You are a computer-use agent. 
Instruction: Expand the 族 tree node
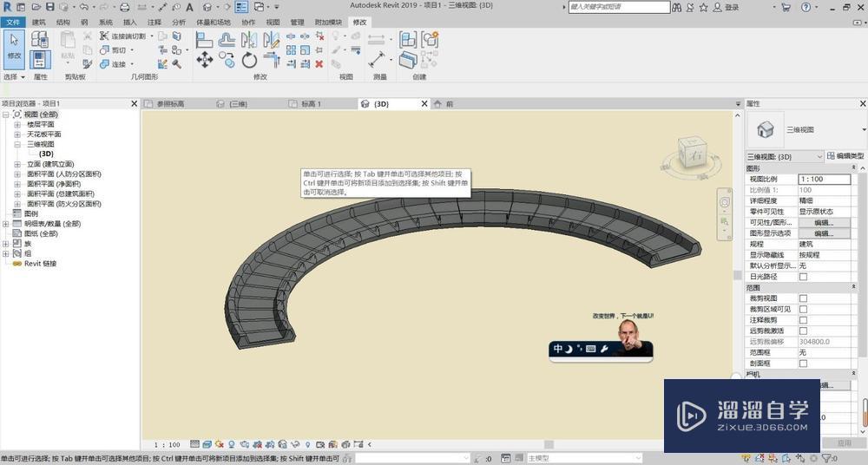[5, 244]
